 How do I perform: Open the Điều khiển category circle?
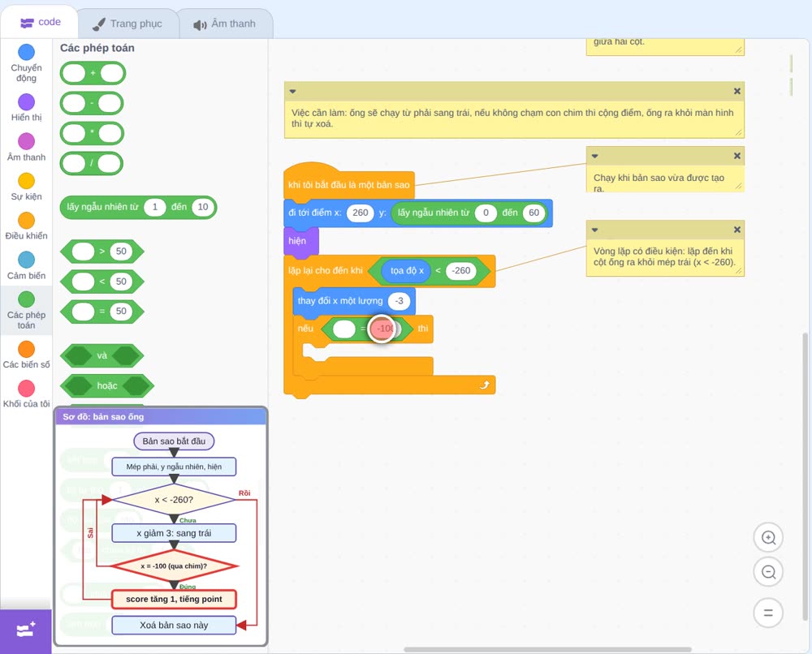(x=26, y=221)
